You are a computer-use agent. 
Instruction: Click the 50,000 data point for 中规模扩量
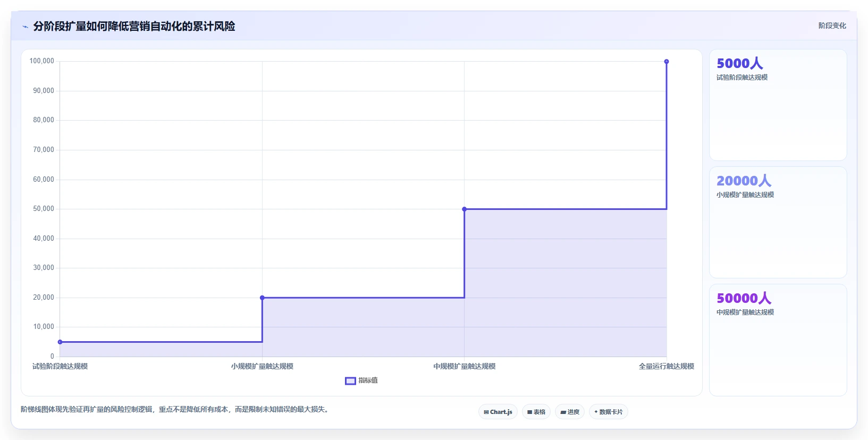tap(464, 209)
